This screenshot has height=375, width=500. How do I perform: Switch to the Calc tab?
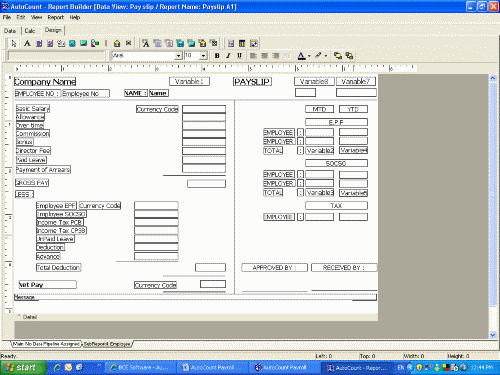pyautogui.click(x=30, y=31)
